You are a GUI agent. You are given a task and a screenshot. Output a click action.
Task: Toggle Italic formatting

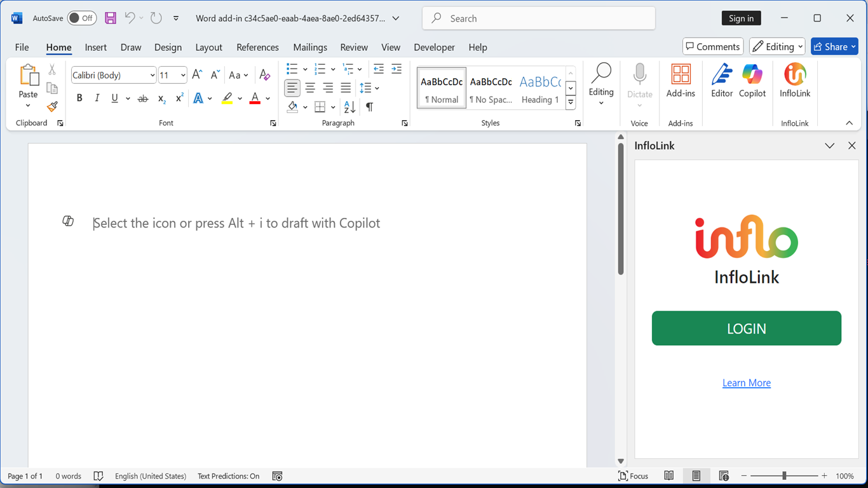(97, 98)
